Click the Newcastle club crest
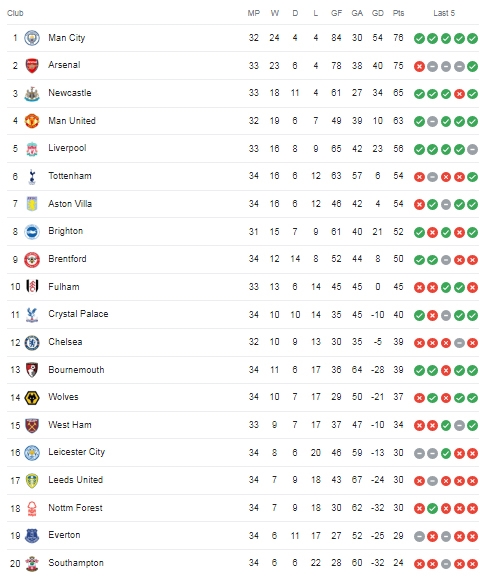Screen dimensions: 490x576 click(x=32, y=93)
